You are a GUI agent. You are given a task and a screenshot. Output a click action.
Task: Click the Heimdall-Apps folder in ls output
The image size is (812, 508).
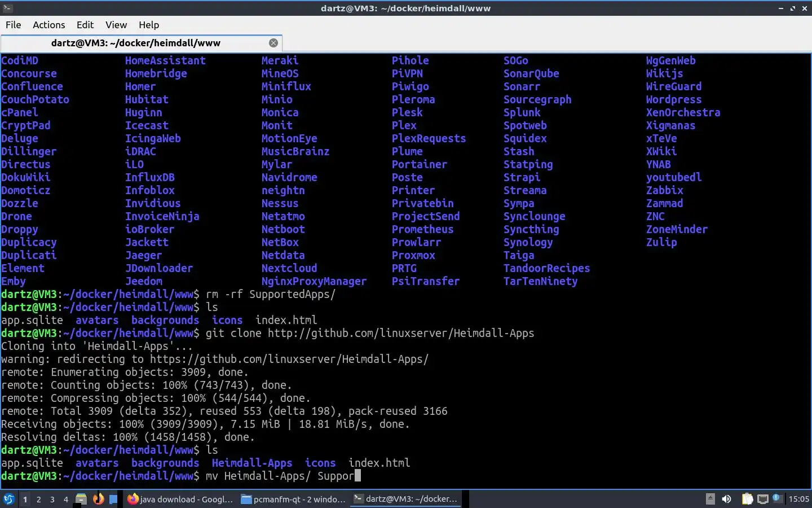pyautogui.click(x=252, y=463)
